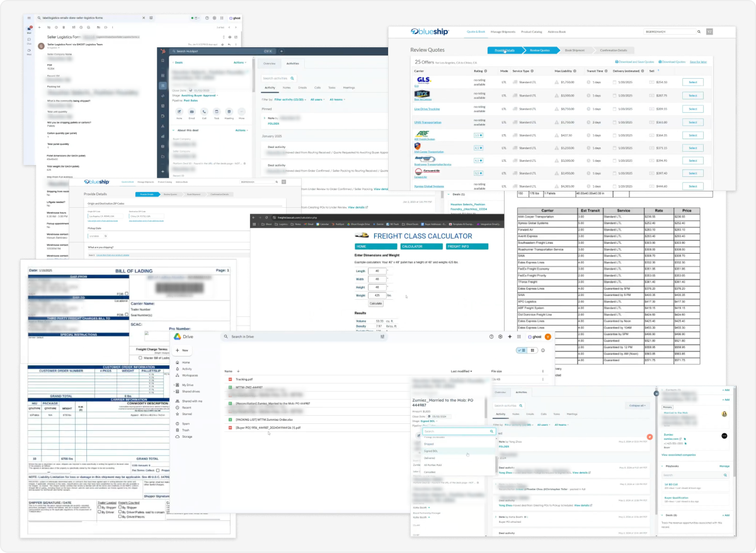Viewport: 756px width, 553px height.
Task: Click the Save for later link
Action: [x=698, y=62]
